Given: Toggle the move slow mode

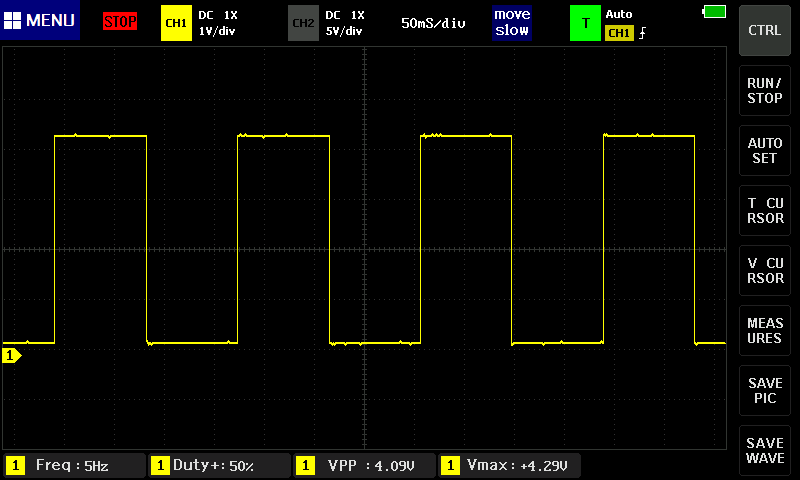Looking at the screenshot, I should [512, 22].
